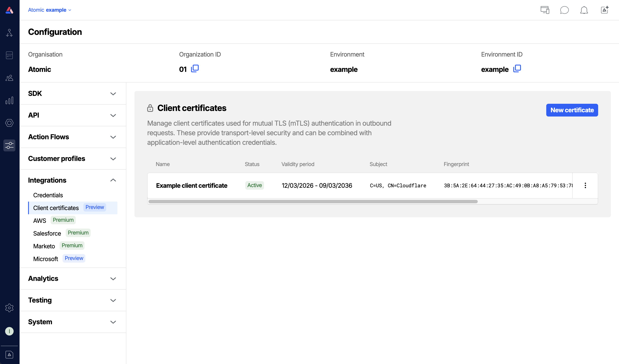Open the Flows section from the sidebar
The image size is (619, 364).
(9, 33)
